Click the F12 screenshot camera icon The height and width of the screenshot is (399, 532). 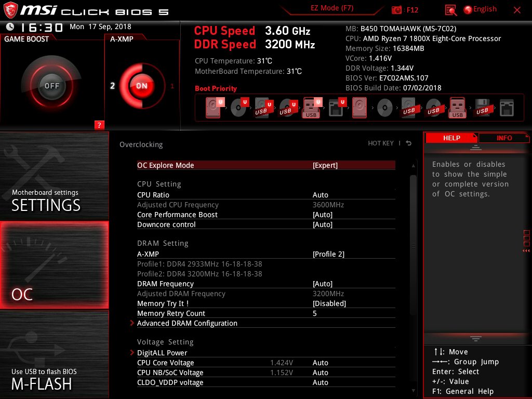[396, 10]
